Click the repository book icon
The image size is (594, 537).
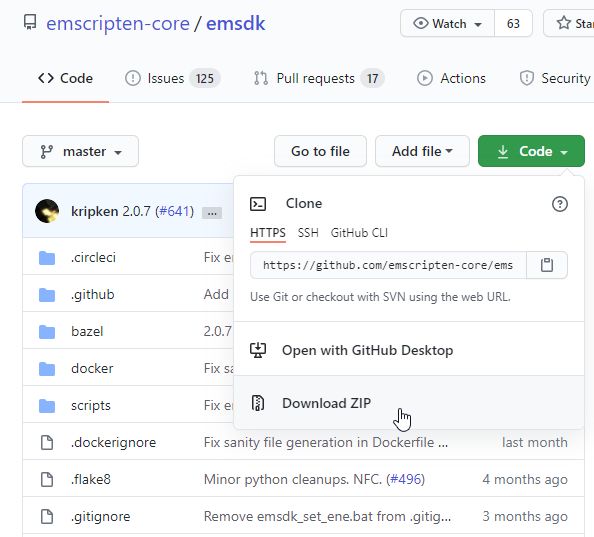pyautogui.click(x=30, y=22)
